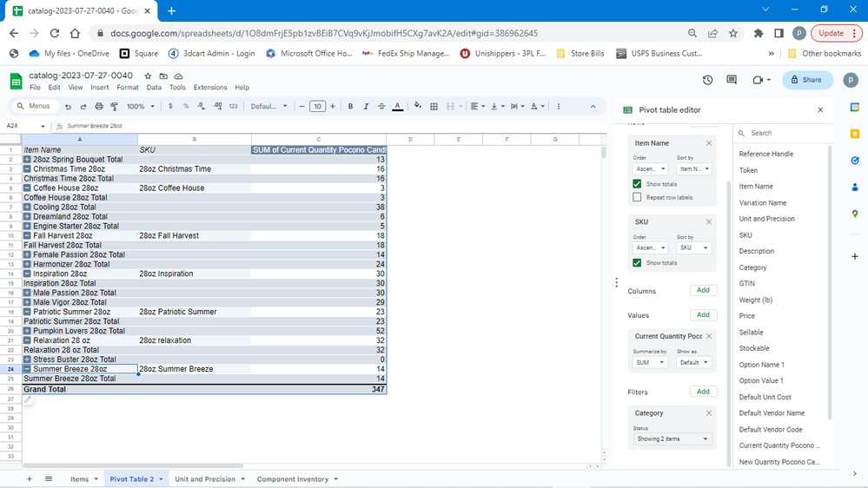Image resolution: width=868 pixels, height=488 pixels.
Task: Click the Meet camera icon
Action: pyautogui.click(x=758, y=80)
